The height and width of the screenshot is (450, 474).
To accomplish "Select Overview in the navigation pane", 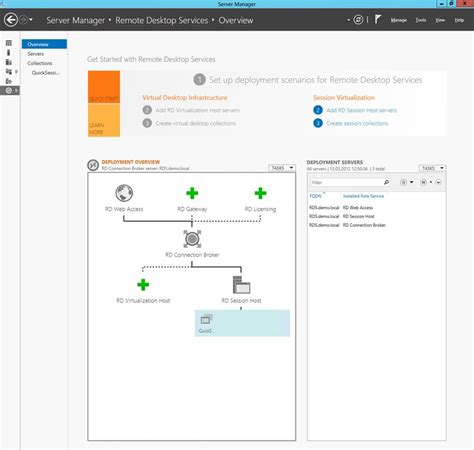I will [x=44, y=44].
